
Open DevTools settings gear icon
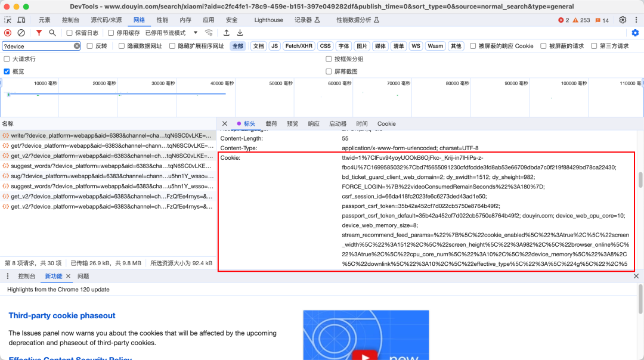pos(623,20)
